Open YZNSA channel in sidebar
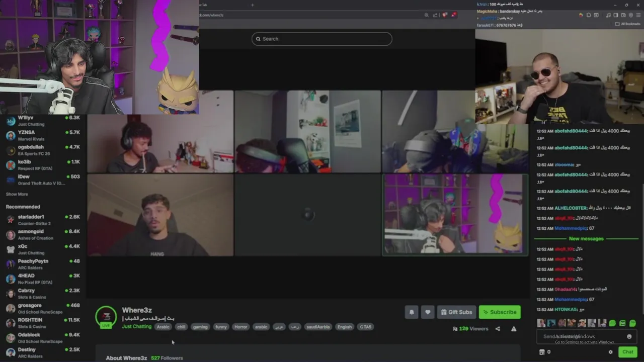644x362 pixels. 43,135
